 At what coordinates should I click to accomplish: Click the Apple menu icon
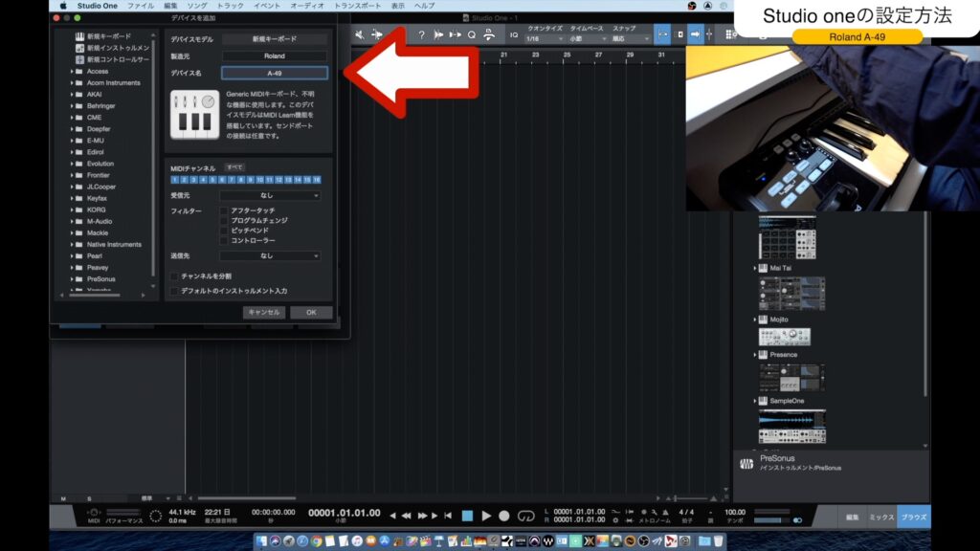click(63, 6)
